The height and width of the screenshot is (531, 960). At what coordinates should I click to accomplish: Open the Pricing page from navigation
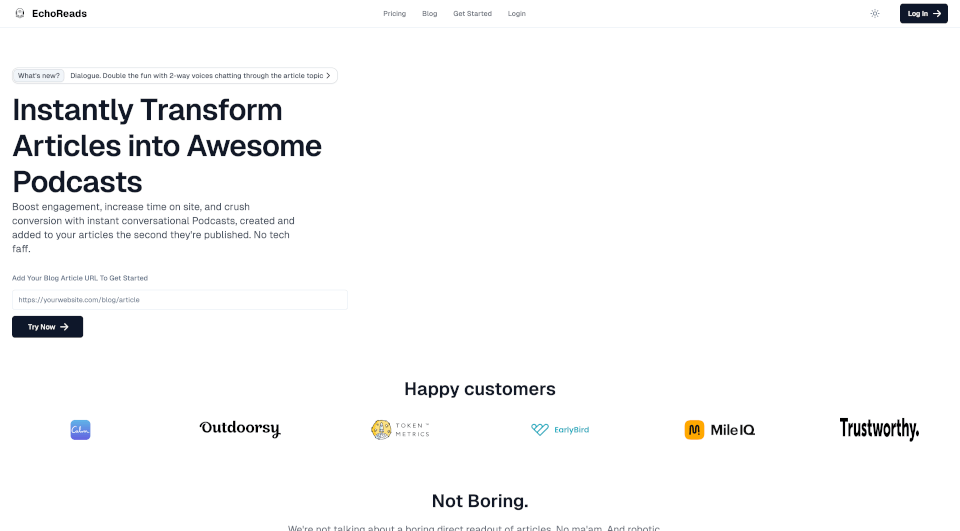(x=394, y=14)
